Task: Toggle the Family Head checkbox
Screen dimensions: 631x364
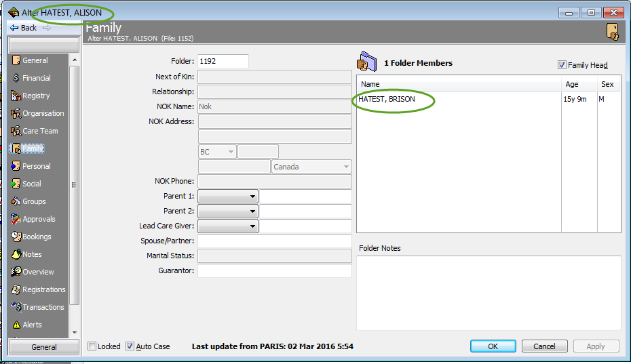Action: (x=562, y=65)
